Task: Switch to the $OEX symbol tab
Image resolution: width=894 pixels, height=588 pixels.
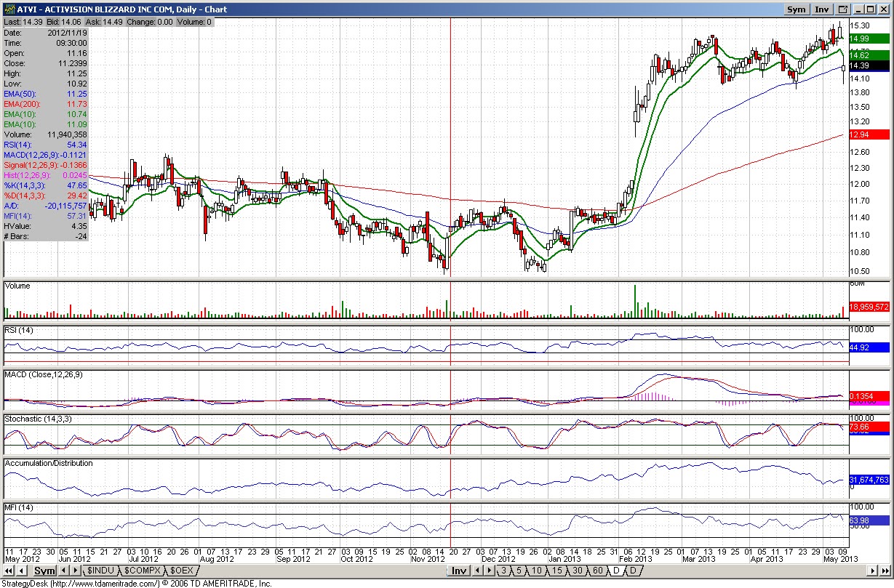Action: pyautogui.click(x=182, y=571)
